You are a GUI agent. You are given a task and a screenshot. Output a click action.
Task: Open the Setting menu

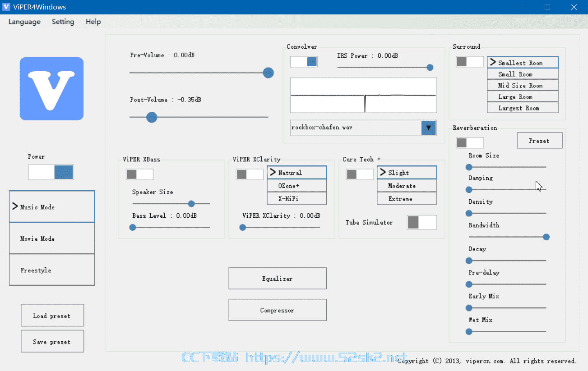click(x=63, y=22)
